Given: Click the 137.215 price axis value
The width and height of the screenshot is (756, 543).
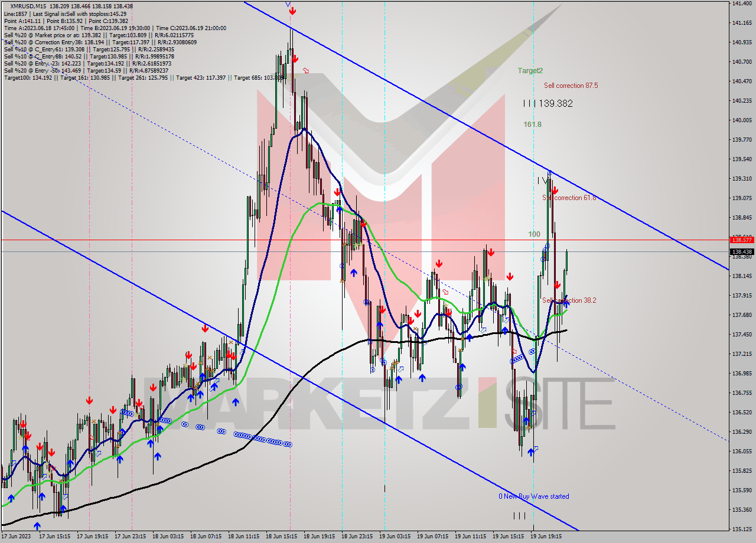Looking at the screenshot, I should click(741, 354).
